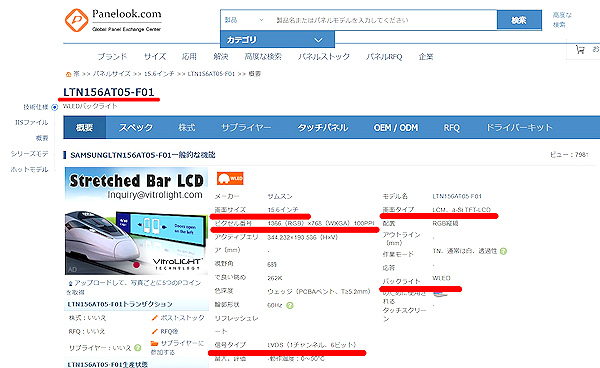Open the タッチパネル tab

click(x=323, y=127)
